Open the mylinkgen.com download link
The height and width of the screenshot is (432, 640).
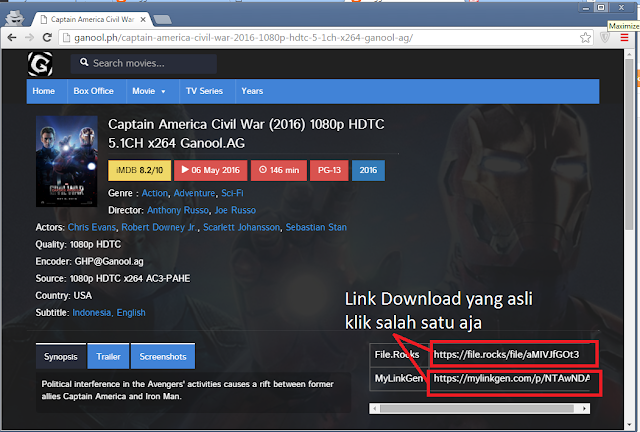(511, 379)
